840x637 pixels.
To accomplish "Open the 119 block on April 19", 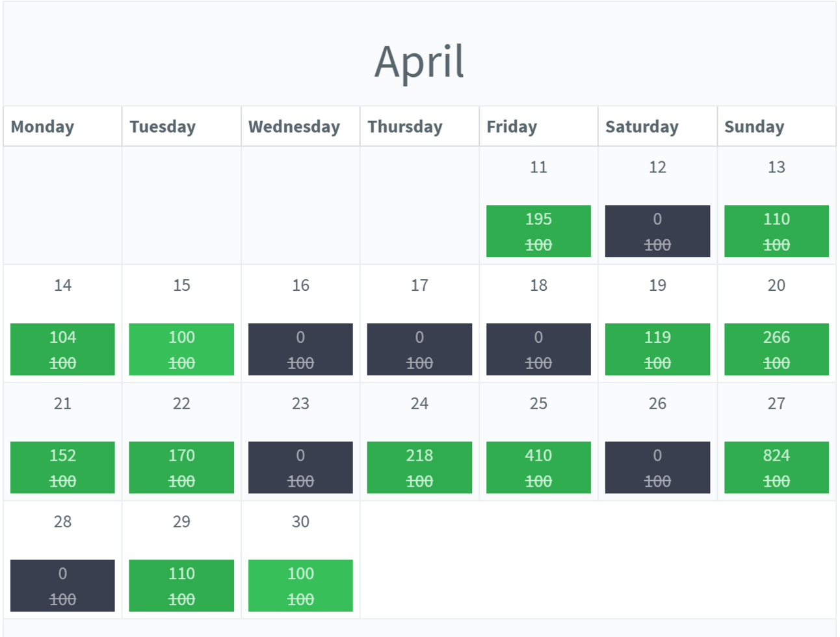I will (657, 349).
